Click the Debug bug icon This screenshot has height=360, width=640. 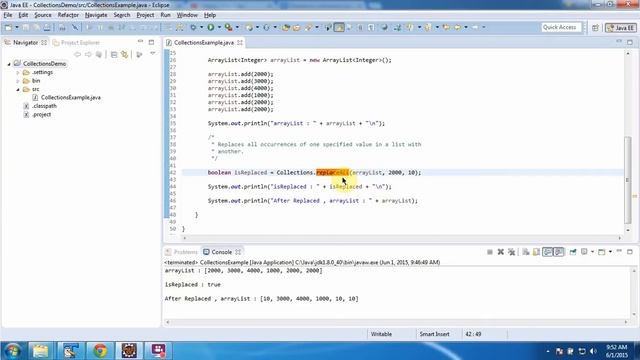click(193, 27)
